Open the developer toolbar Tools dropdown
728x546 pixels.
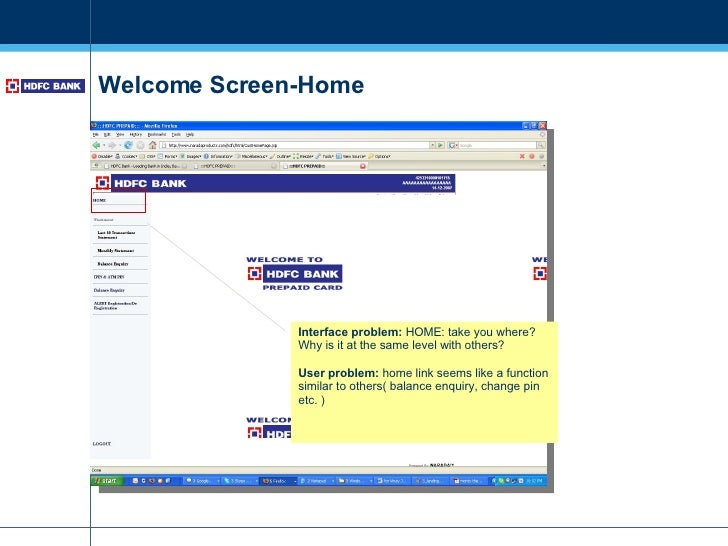pos(325,156)
